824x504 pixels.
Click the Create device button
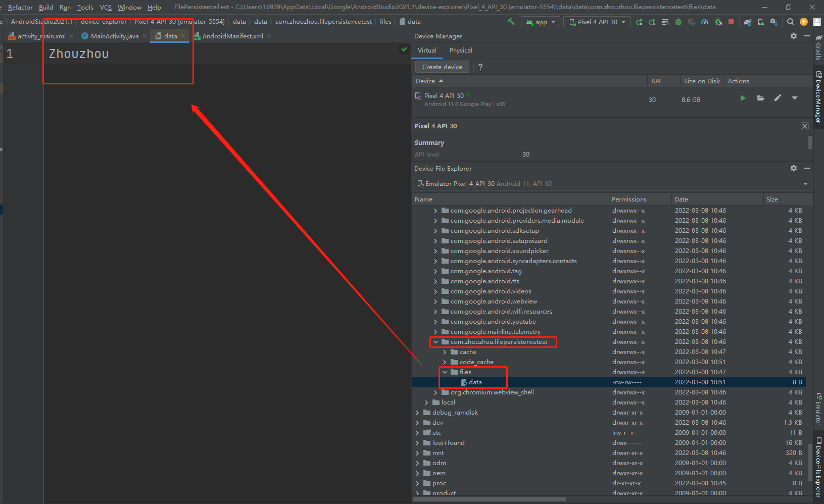[442, 67]
